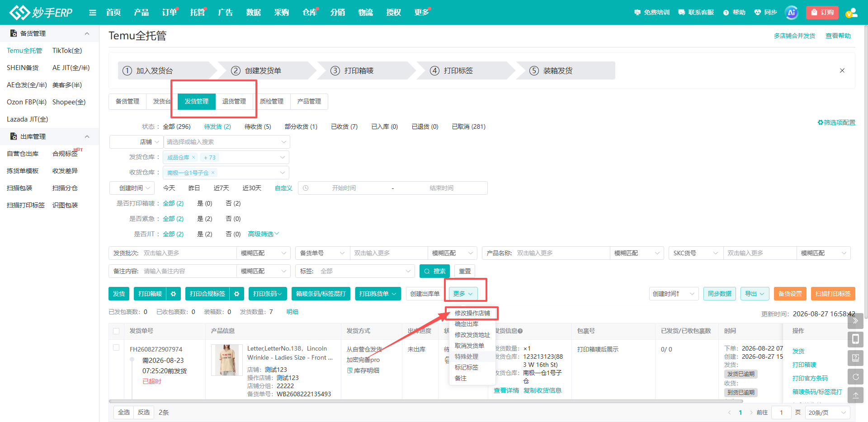The height and width of the screenshot is (422, 868).
Task: Switch to the 退货管理 tab
Action: coord(234,101)
